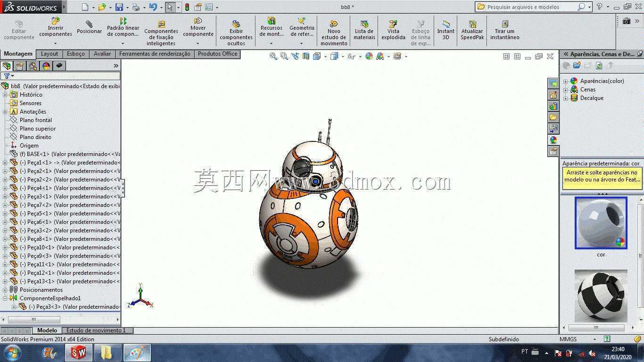The height and width of the screenshot is (362, 644).
Task: Open the Produtos Office tab
Action: click(217, 54)
